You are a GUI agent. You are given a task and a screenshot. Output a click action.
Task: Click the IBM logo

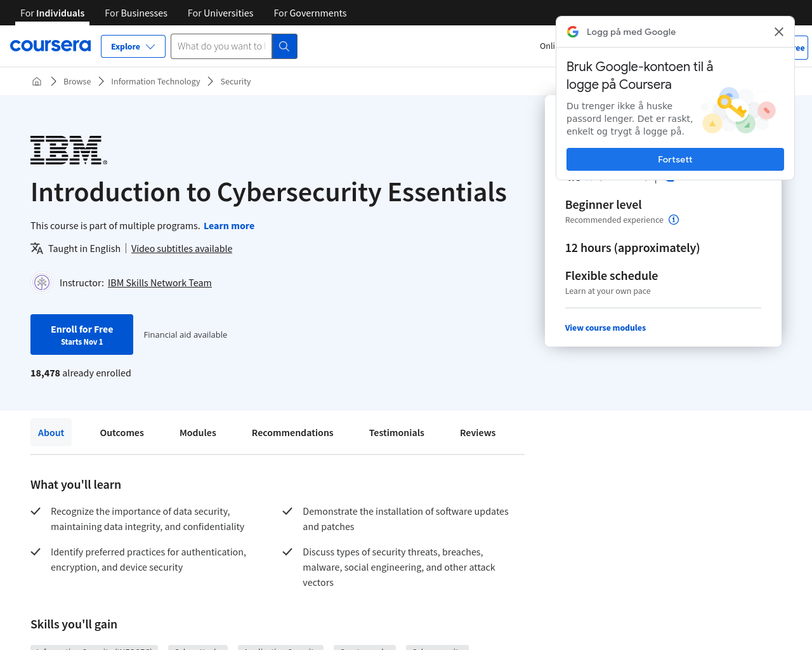69,150
